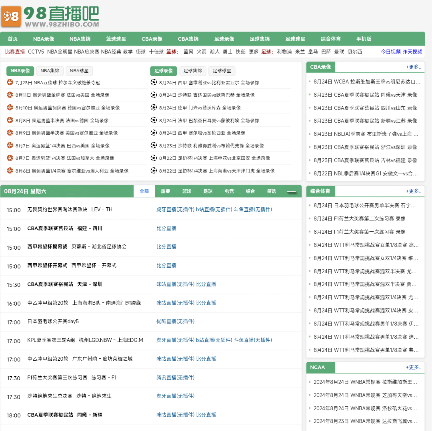Image resolution: width=432 pixels, height=431 pixels.
Task: Open CBA集锦 in the green navigation bar
Action: 188,39
